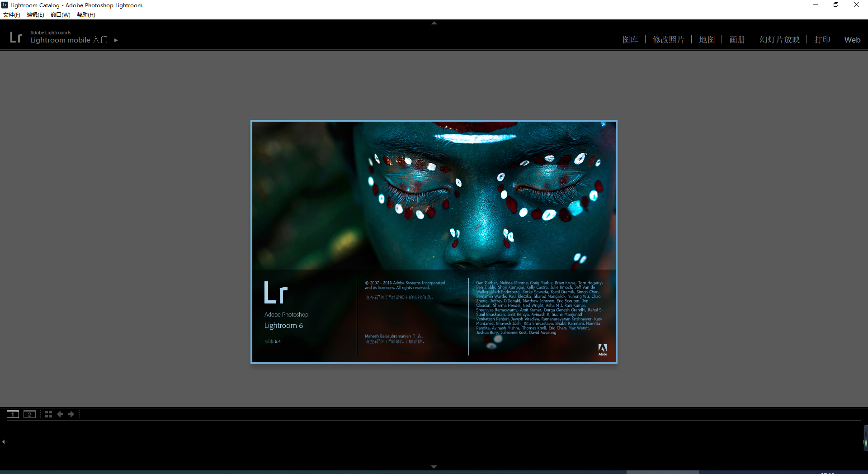This screenshot has width=868, height=474.
Task: Collapse the bottom filmstrip panel
Action: point(434,467)
